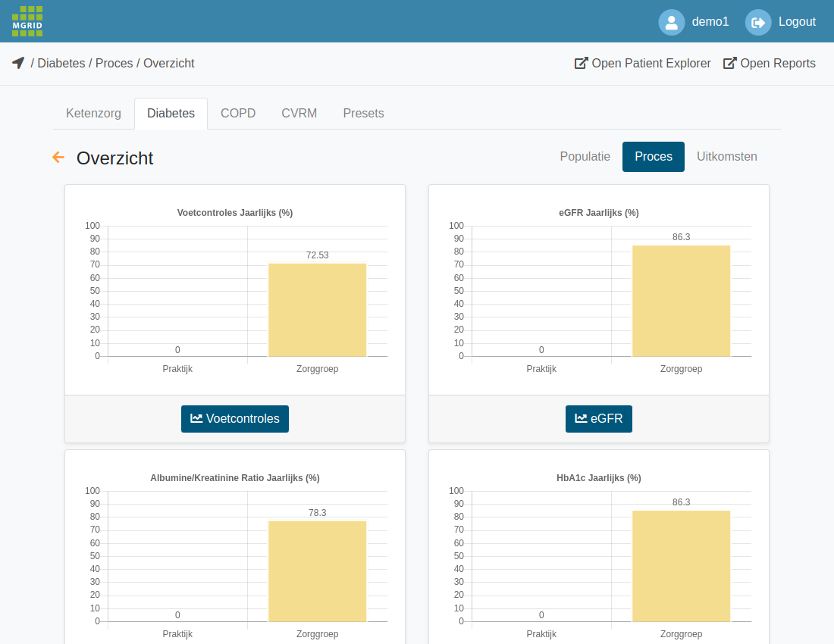
Task: Switch to the CVRM tab
Action: 299,113
